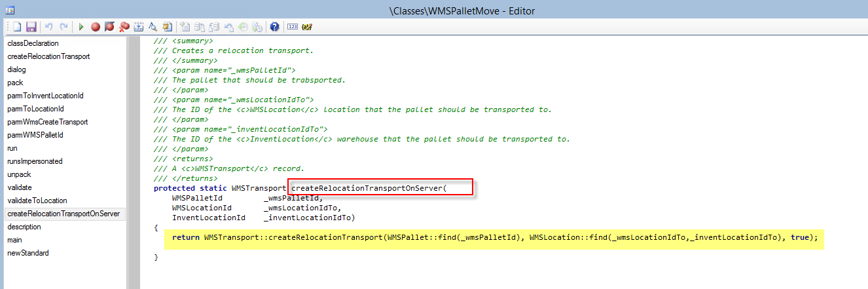The image size is (868, 289).
Task: Click the magnifier lookup icon in toolbar
Action: tap(153, 27)
